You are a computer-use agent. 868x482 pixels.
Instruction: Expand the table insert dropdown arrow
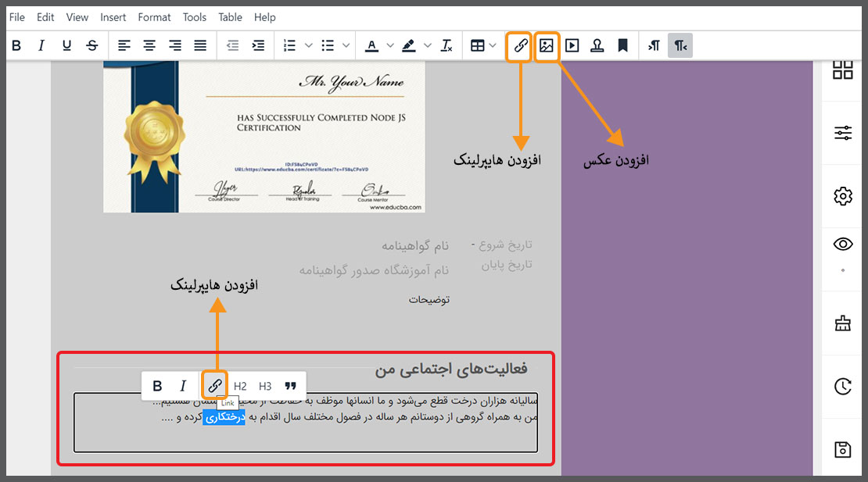point(493,46)
